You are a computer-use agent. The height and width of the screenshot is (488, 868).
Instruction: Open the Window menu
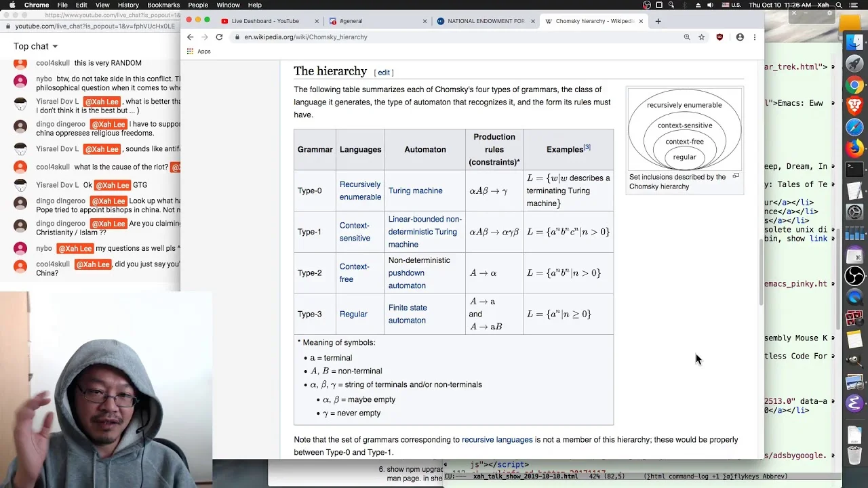[228, 5]
